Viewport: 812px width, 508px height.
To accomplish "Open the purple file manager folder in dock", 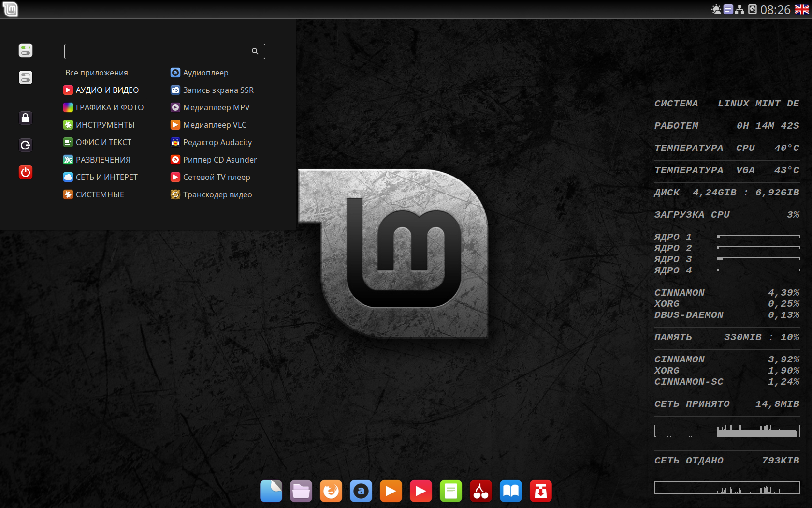I will 301,492.
